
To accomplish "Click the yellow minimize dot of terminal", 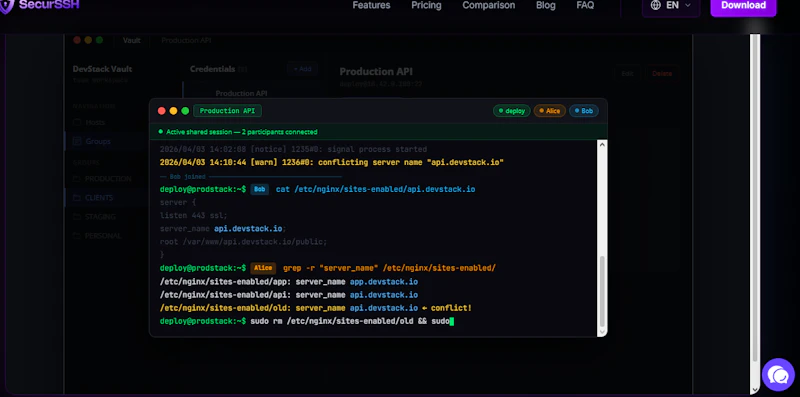I will click(x=173, y=111).
